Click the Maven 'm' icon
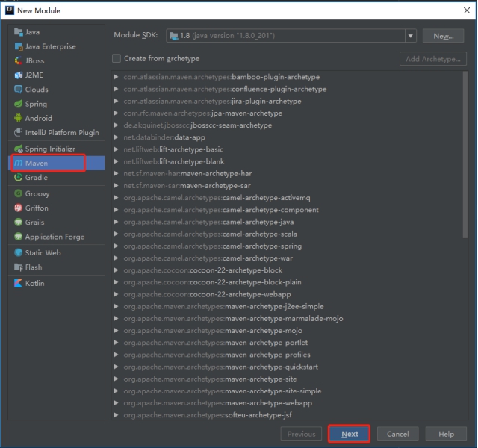This screenshot has height=448, width=478. pyautogui.click(x=18, y=163)
